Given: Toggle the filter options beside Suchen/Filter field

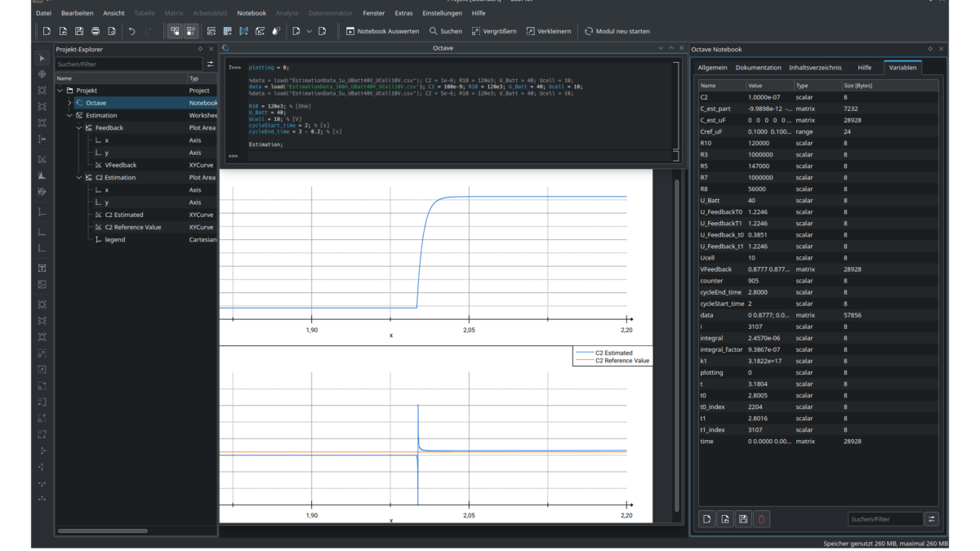Looking at the screenshot, I should [x=932, y=518].
